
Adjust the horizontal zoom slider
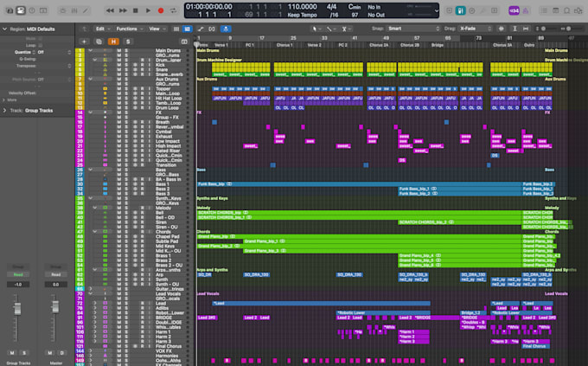click(x=570, y=29)
